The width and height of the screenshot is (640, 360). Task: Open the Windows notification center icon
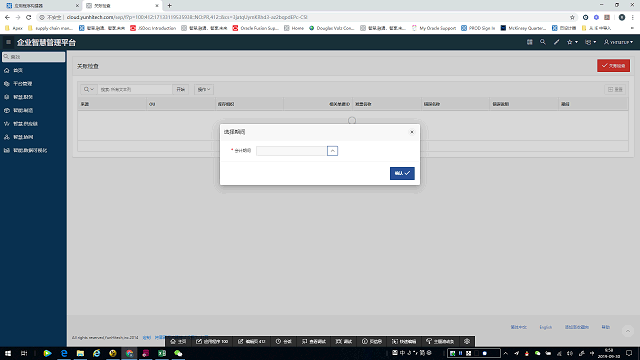click(x=629, y=353)
